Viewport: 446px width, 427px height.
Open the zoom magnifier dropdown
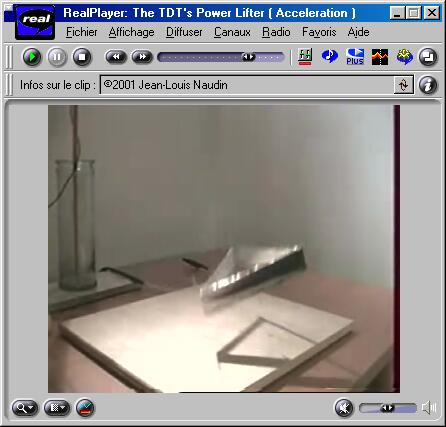[25, 408]
